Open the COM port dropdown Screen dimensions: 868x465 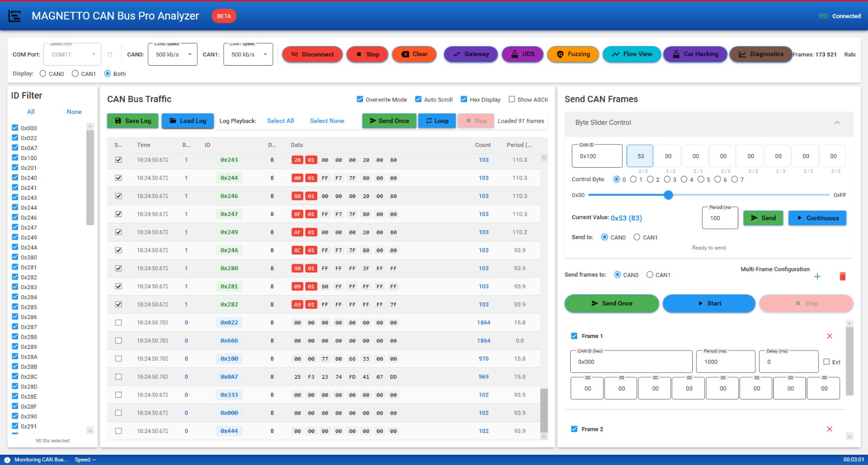[x=73, y=55]
